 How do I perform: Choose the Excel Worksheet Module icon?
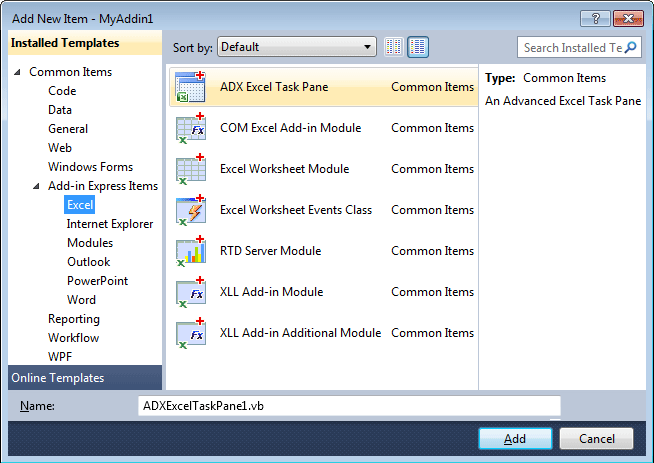(191, 169)
